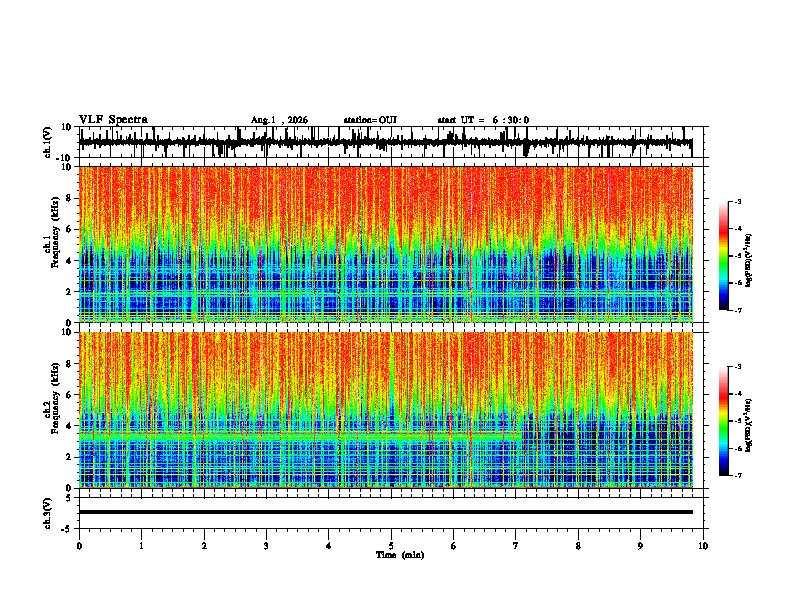The height and width of the screenshot is (612, 792).
Task: Click the "Time (min)" axis label
Action: coord(400,555)
